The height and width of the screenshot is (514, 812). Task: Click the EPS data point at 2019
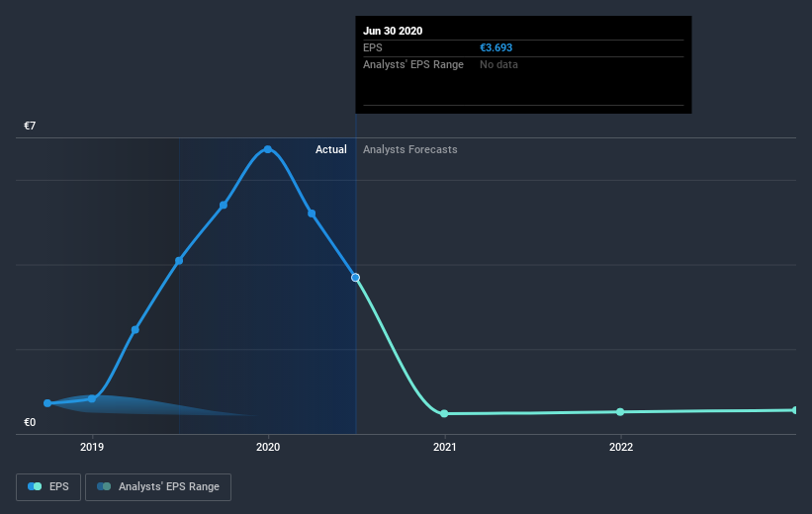coord(92,398)
